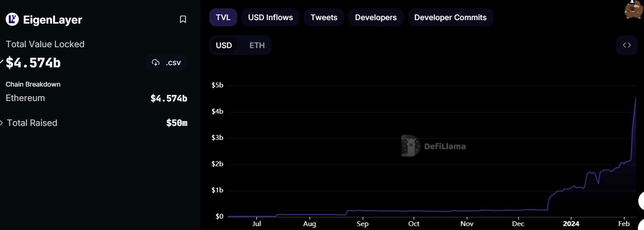The image size is (644, 230).
Task: Click the chart line peak in February
Action: [636, 97]
